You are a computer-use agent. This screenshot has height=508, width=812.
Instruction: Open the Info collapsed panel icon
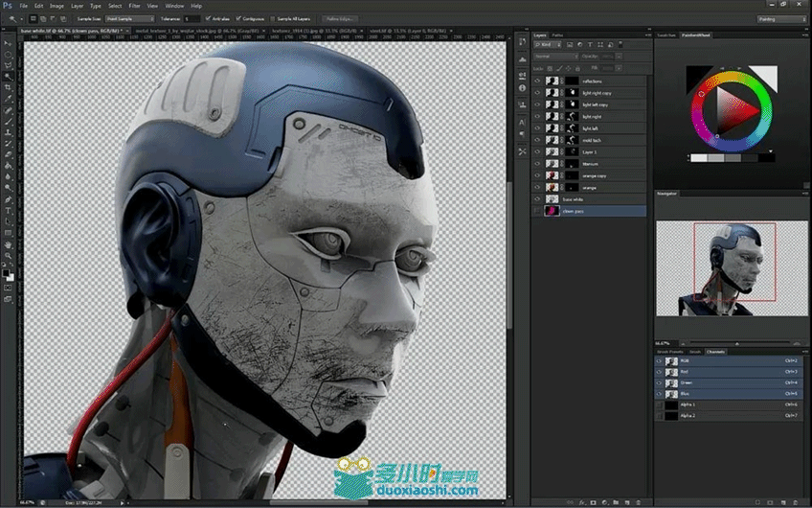coord(522,88)
